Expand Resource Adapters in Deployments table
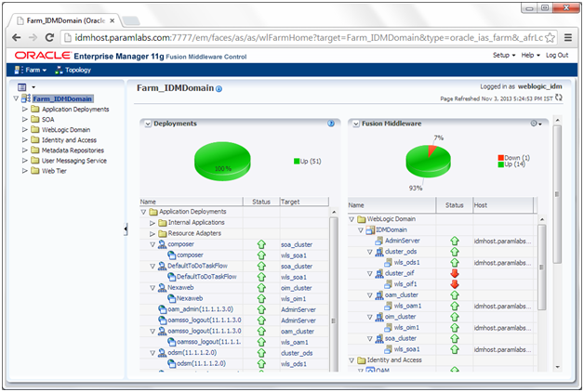584x392 pixels. pos(152,233)
